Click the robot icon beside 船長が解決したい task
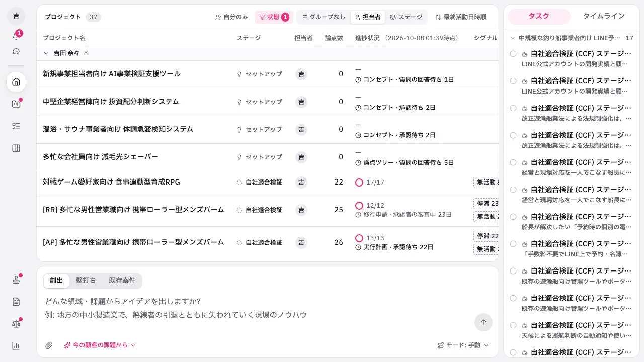 tap(525, 217)
